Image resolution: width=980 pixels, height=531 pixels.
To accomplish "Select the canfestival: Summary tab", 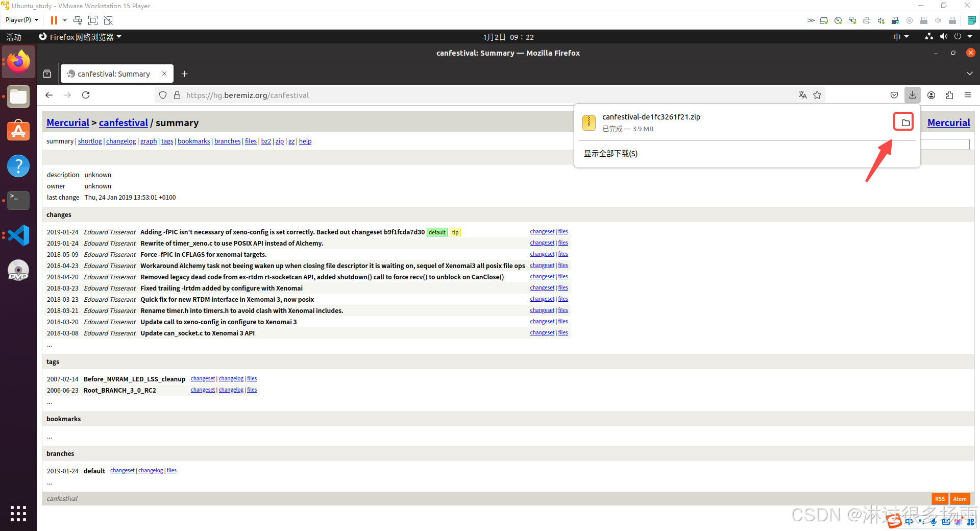I will pyautogui.click(x=113, y=74).
